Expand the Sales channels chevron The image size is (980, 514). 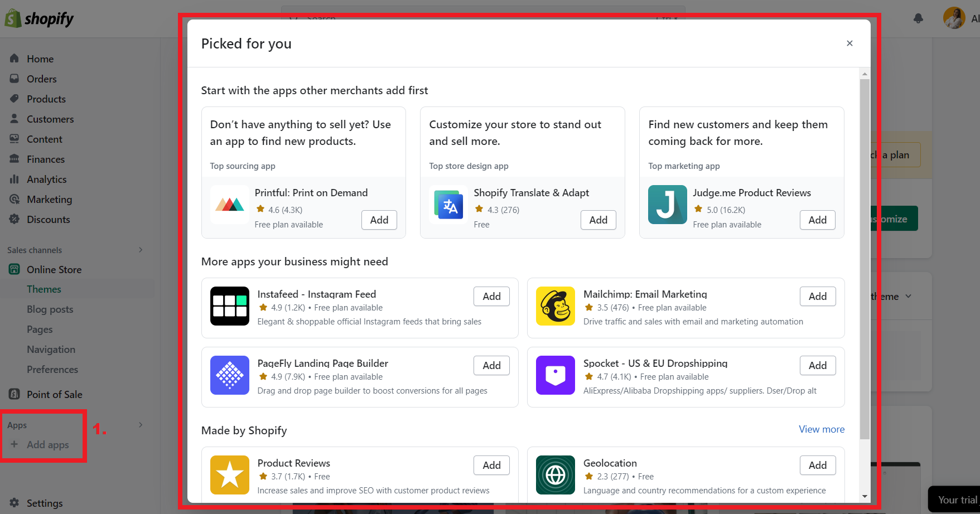tap(141, 250)
